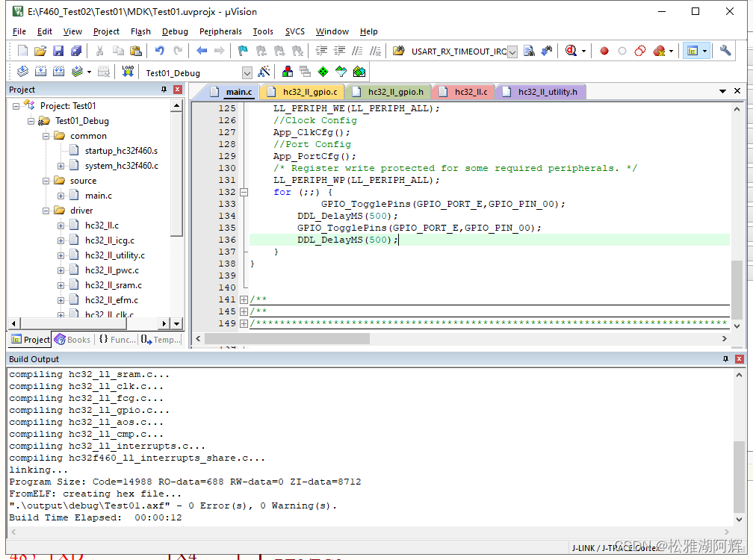The width and height of the screenshot is (753, 560).
Task: Expand the folded comment at line 141
Action: pos(244,299)
